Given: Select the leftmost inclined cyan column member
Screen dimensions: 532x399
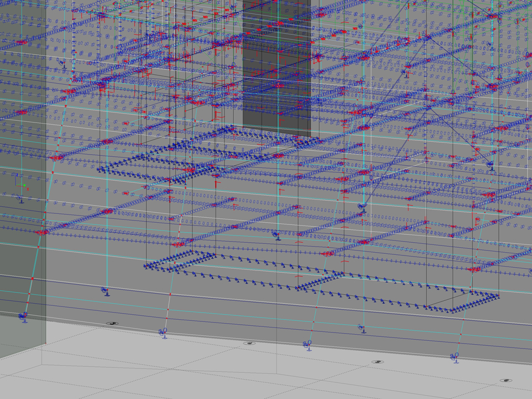Looking at the screenshot, I should pos(44,222).
